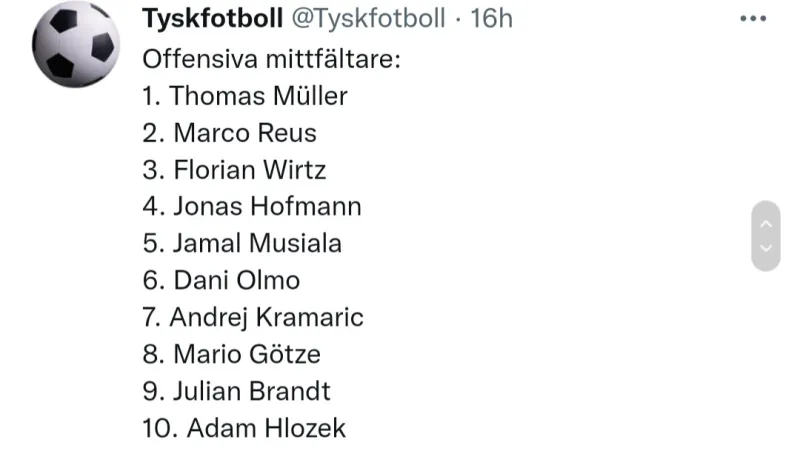Viewport: 800px width, 451px height.
Task: Click the upward chevron scroll arrow
Action: [766, 224]
